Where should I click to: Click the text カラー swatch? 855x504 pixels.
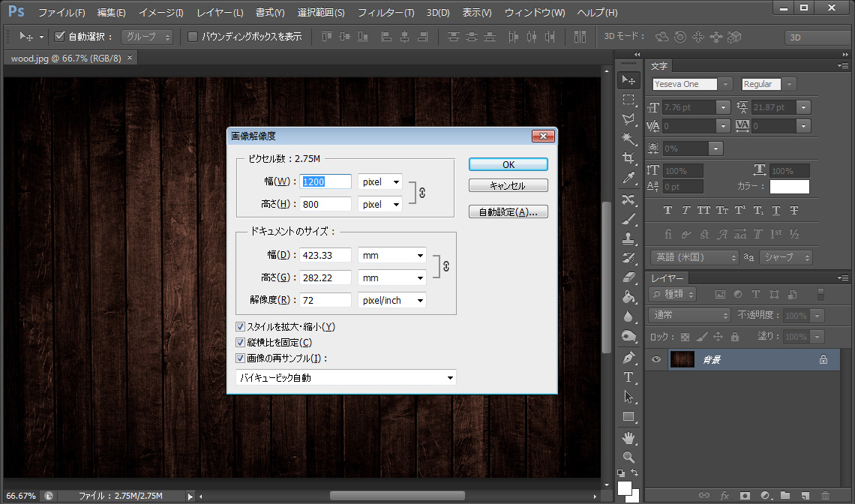coord(789,187)
